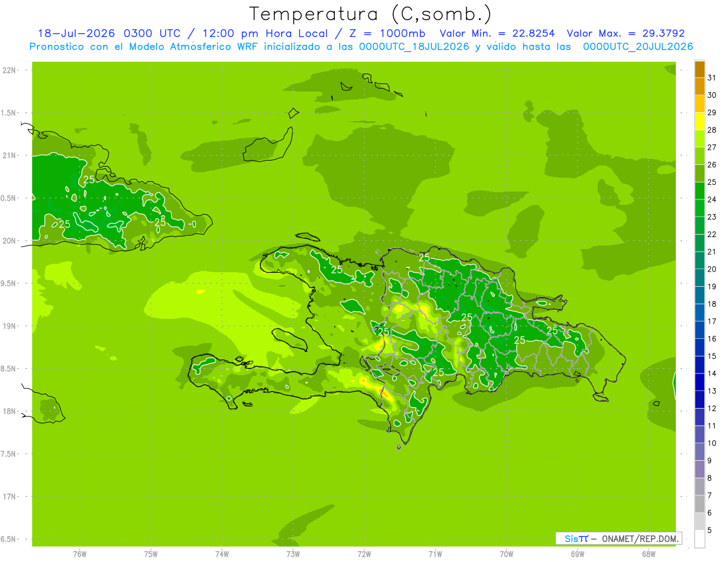Click the '74W' longitude label
The width and height of the screenshot is (728, 562).
(221, 554)
